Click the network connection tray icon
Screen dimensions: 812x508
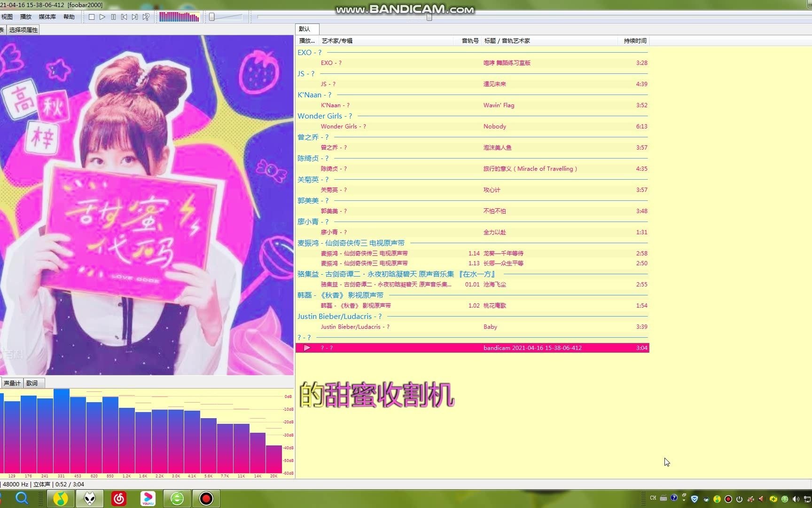[808, 499]
